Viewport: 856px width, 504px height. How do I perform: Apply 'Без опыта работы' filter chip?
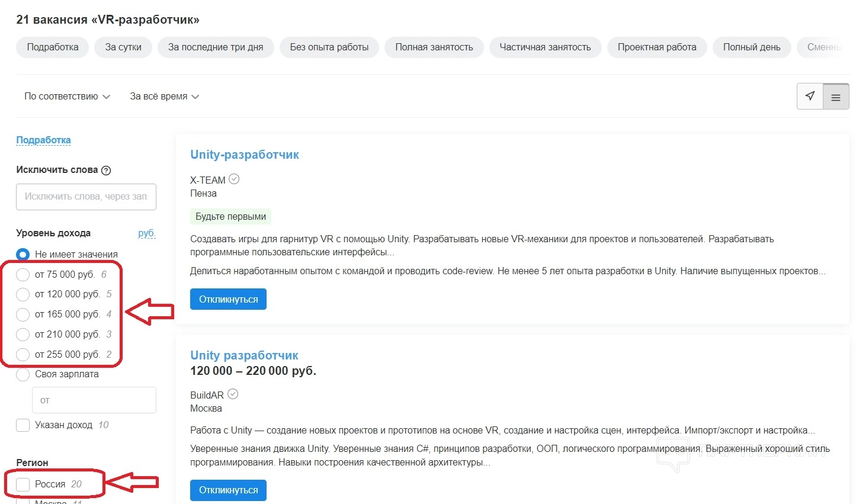(329, 47)
